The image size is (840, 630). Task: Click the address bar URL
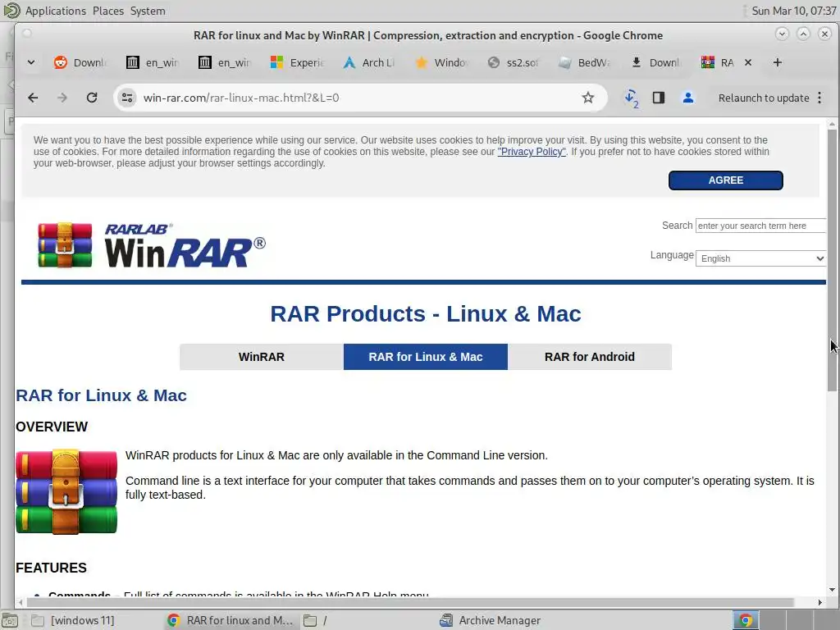(241, 98)
